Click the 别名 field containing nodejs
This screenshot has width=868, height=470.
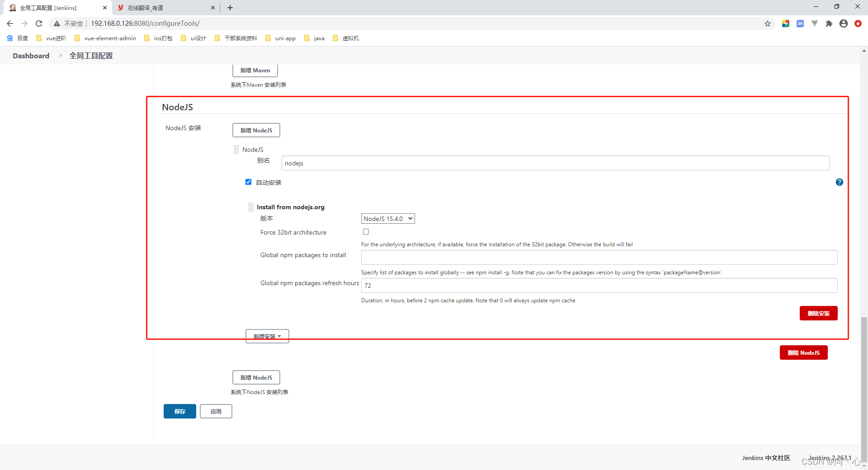pos(555,163)
